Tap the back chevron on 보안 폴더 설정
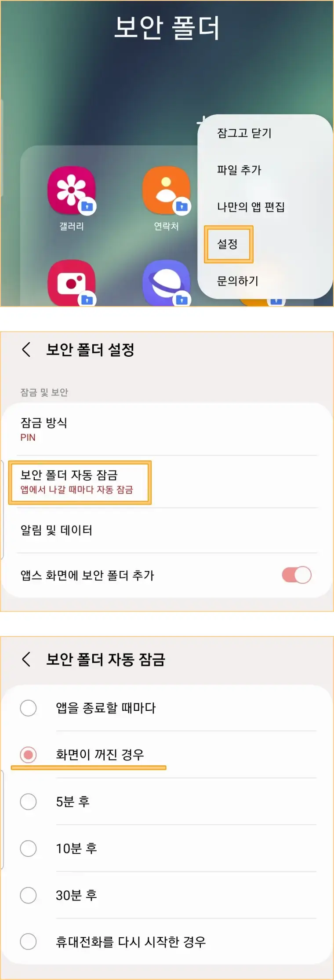Screen dimensions: 334x980 tap(26, 350)
